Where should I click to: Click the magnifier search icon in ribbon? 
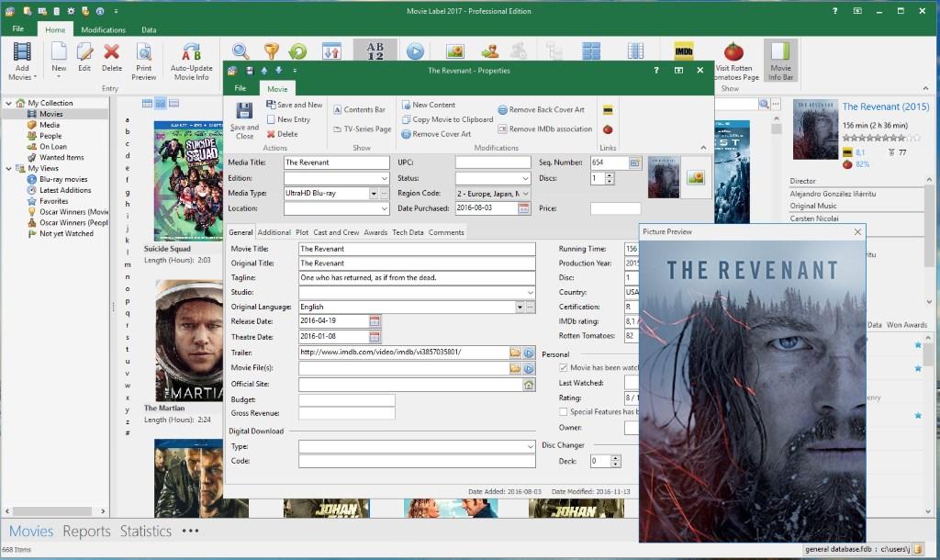coord(241,51)
